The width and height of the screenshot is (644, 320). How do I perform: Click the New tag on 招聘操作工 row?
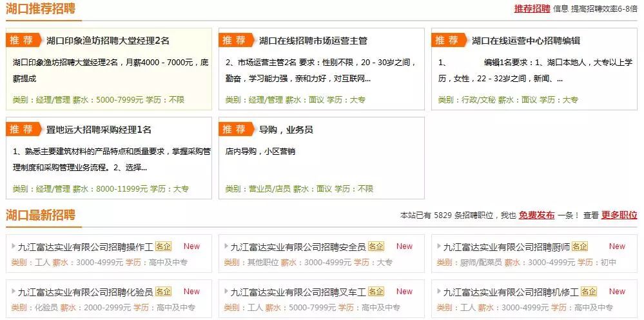[191, 246]
